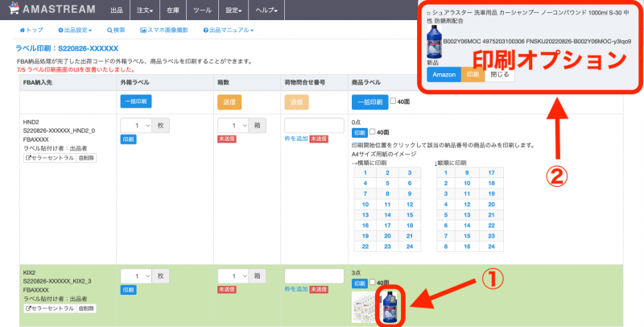The image size is (644, 327).
Task: Select position 8 in 縦順に印刷 grid
Action: [x=446, y=246]
